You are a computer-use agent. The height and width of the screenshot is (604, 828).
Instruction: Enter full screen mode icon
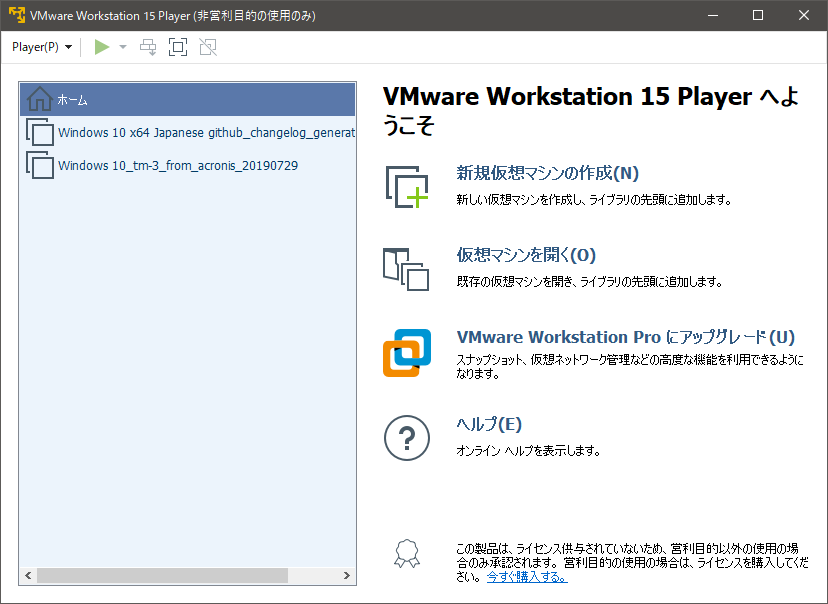pos(178,47)
